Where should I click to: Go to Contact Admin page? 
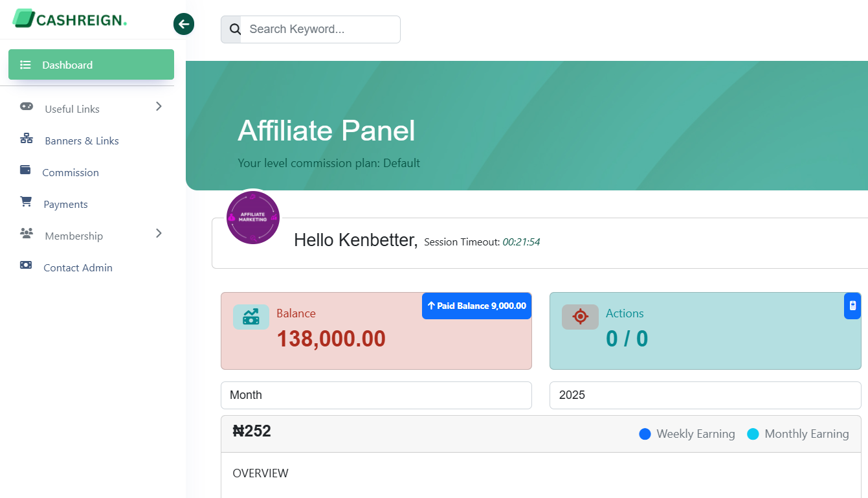(78, 267)
